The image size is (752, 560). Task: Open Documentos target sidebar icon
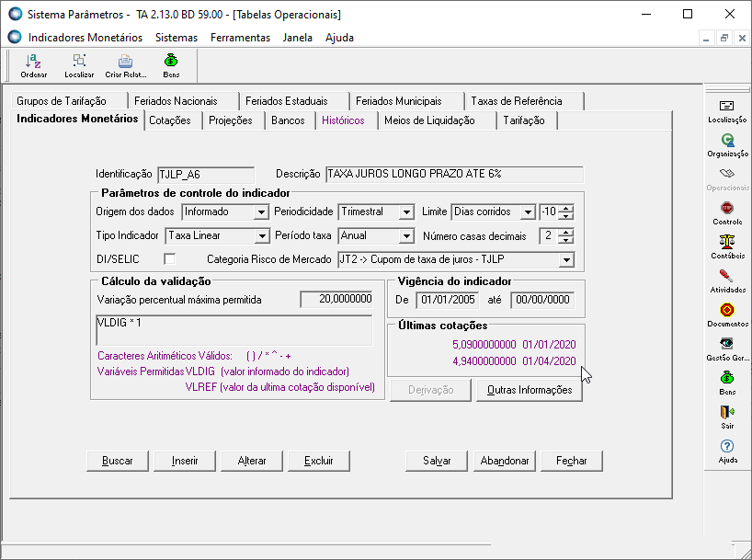pyautogui.click(x=727, y=315)
